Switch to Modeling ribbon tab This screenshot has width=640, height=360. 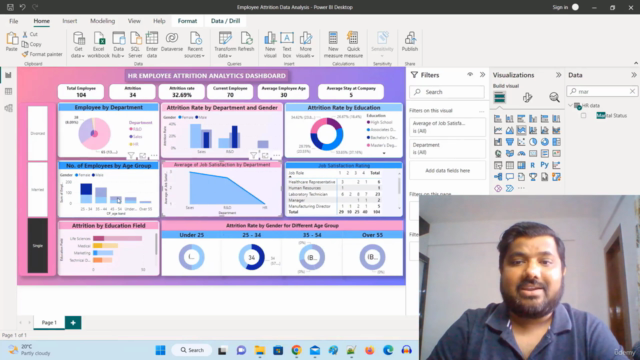tap(102, 21)
